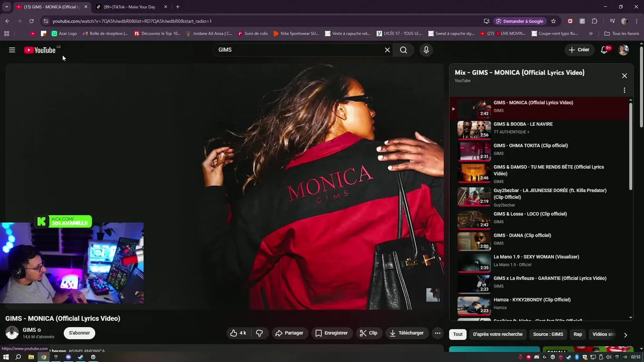Viewport: 644px width, 362px height.
Task: Bookmark this page with star icon
Action: pyautogui.click(x=553, y=21)
